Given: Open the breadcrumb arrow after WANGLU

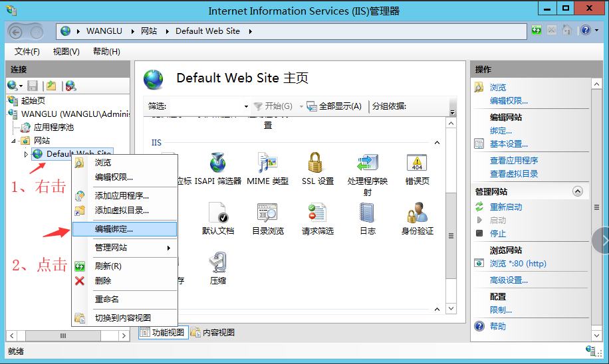Looking at the screenshot, I should (x=132, y=31).
